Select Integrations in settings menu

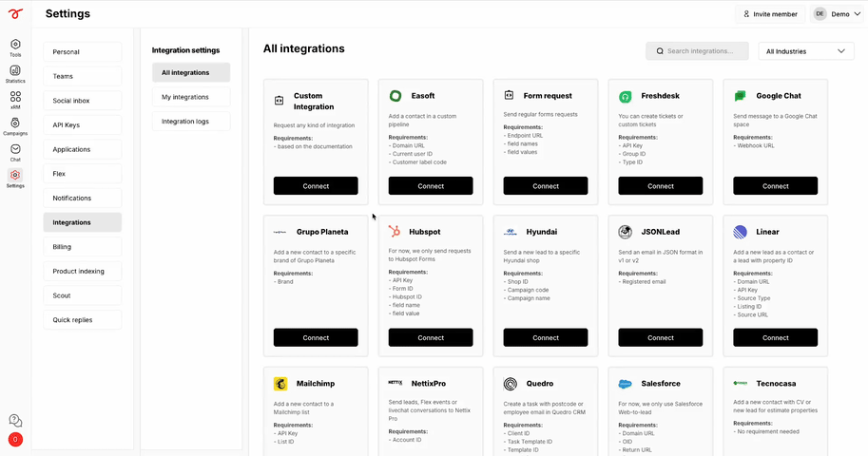(83, 222)
